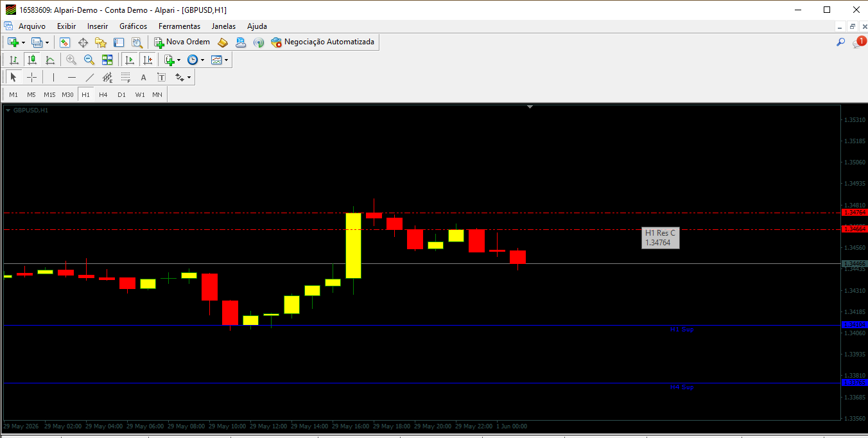Viewport: 868px width, 438px height.
Task: Open the MetaEditor book icon
Action: tap(223, 42)
